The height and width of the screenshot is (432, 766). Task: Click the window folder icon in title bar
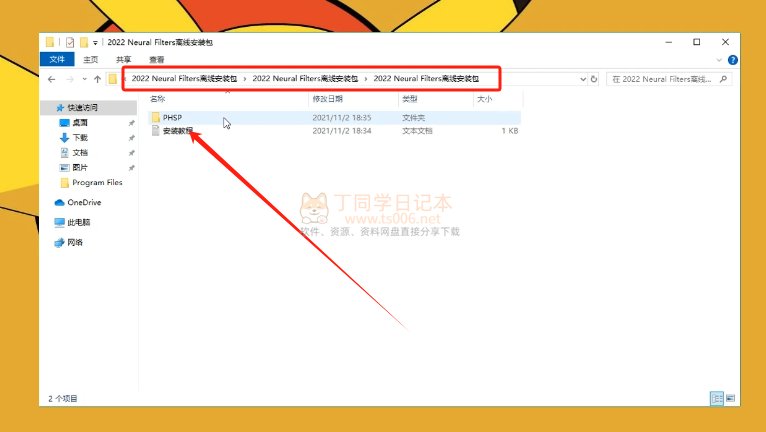tap(50, 43)
